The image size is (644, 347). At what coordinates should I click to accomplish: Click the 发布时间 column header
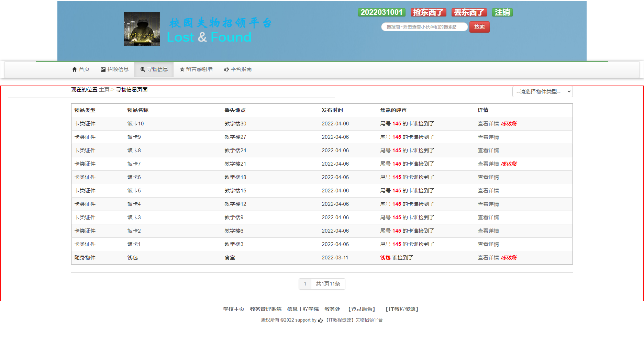point(332,110)
